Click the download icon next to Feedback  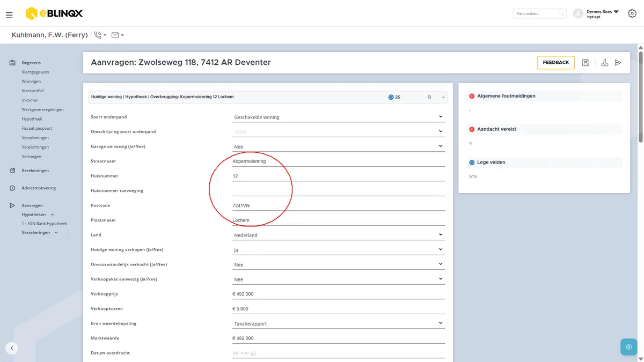tap(605, 63)
